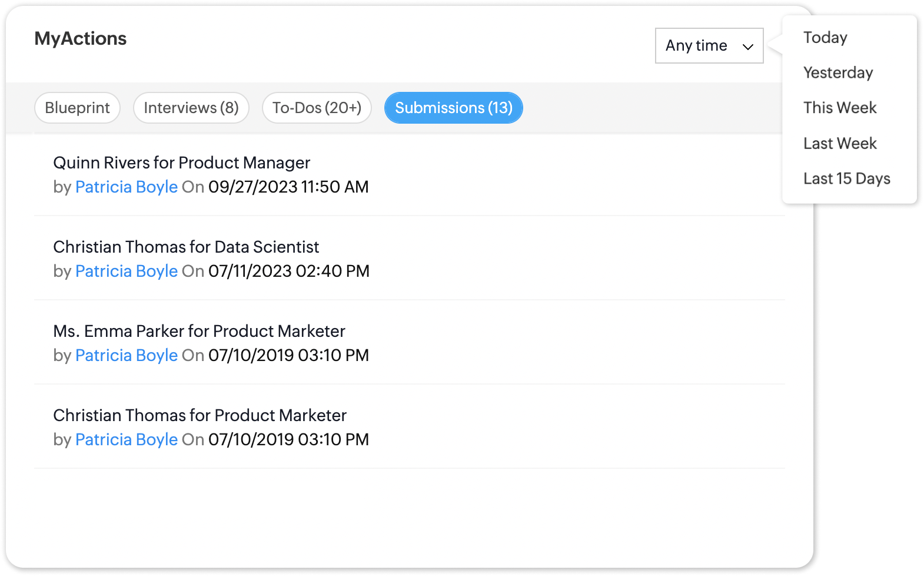Open Quinn Rivers for Product Manager submission
Screen dimensions: 924x576
tap(181, 163)
